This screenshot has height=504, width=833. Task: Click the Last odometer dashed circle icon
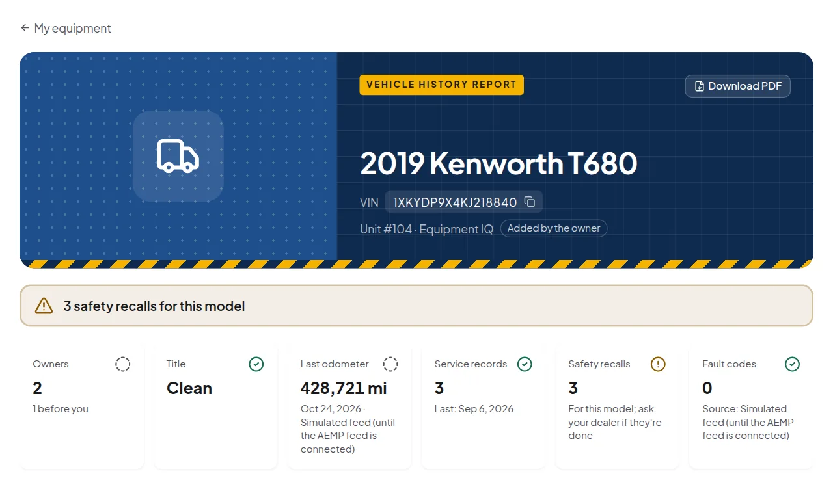[390, 364]
